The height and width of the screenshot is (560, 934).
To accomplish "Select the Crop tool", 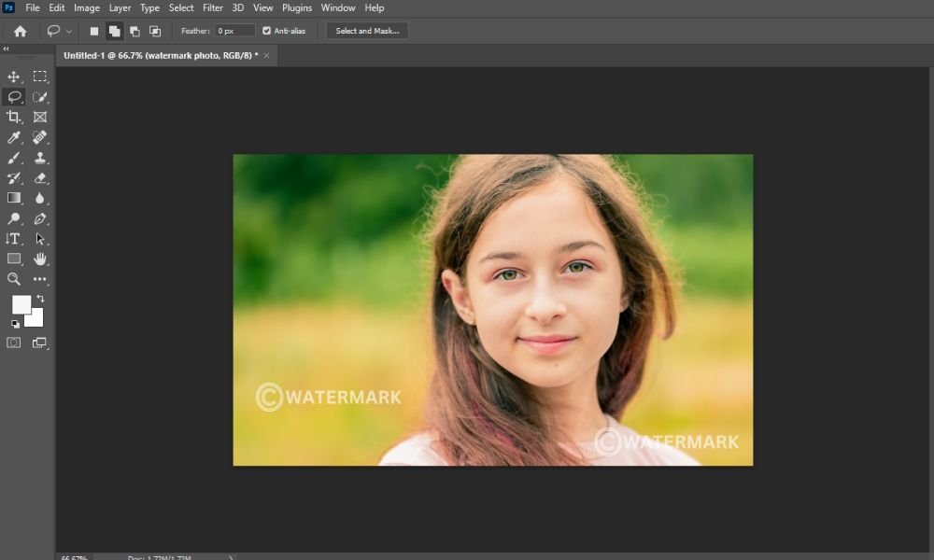I will [x=14, y=118].
